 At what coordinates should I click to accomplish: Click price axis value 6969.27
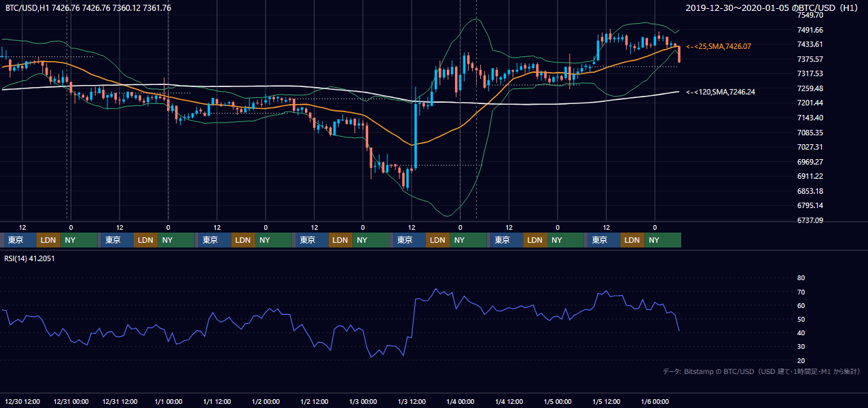(810, 162)
